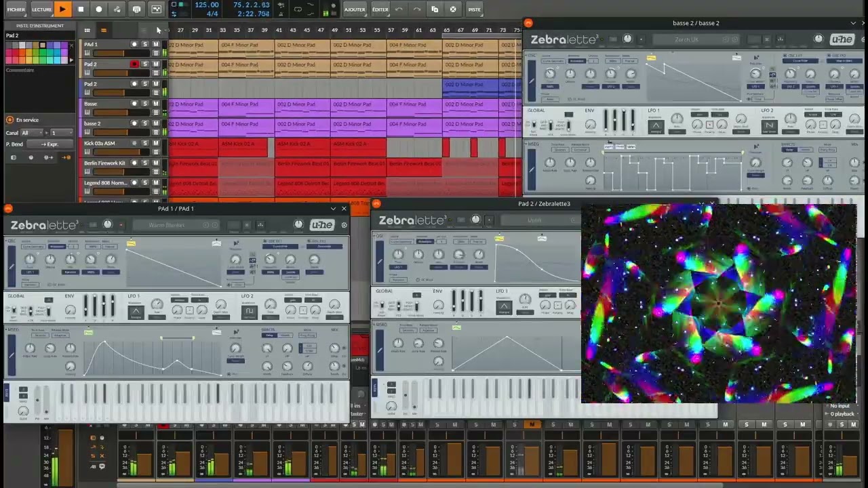Click the orange pin icon of PAd 1 window
Image resolution: width=868 pixels, height=488 pixels.
(8, 209)
